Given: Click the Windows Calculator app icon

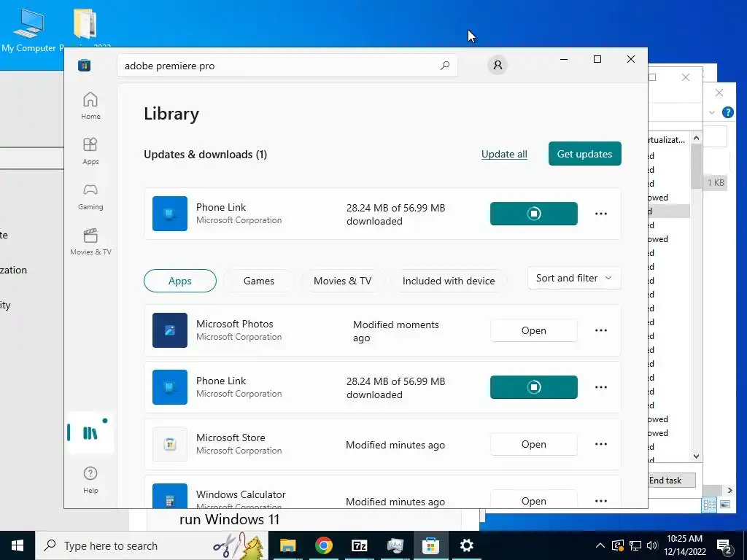Looking at the screenshot, I should [x=169, y=496].
